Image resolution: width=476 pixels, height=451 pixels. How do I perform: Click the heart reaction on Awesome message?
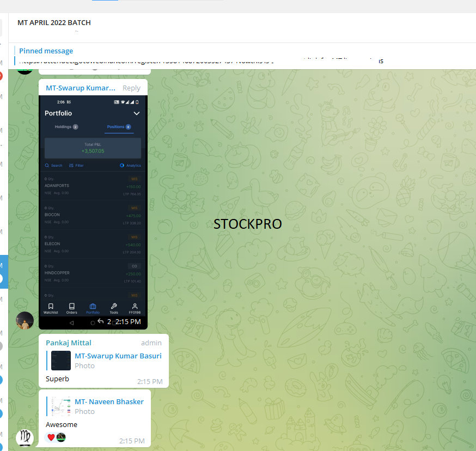point(51,437)
